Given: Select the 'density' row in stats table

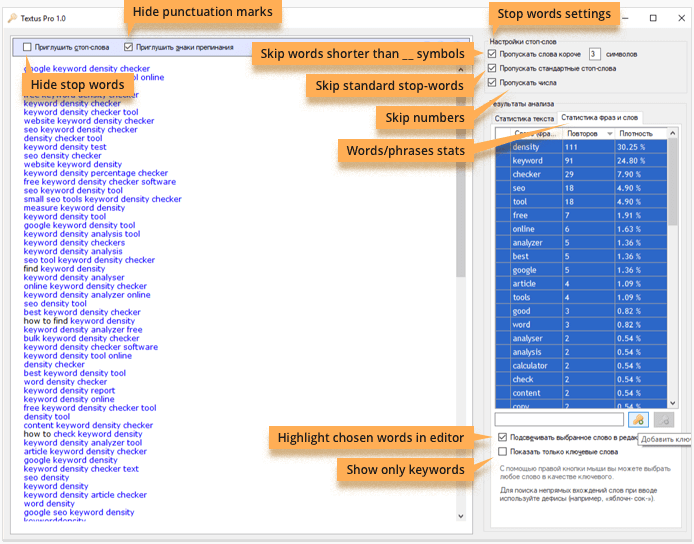Looking at the screenshot, I should (581, 147).
